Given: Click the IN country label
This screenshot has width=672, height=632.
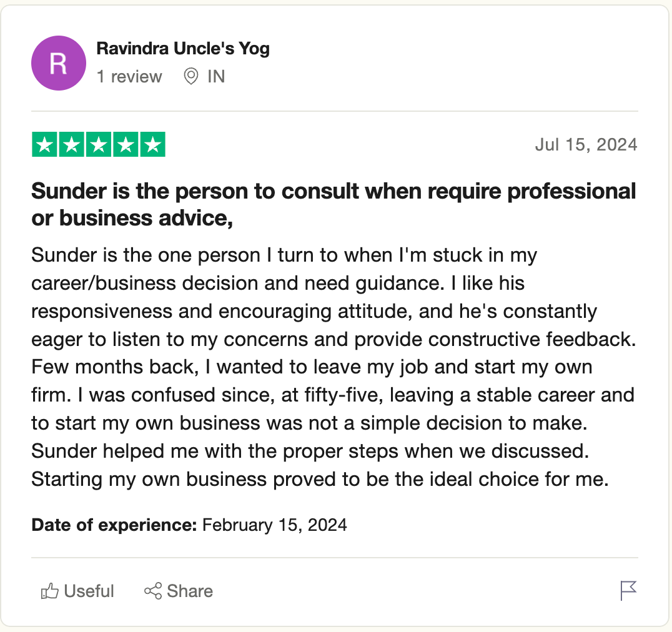Looking at the screenshot, I should 216,77.
